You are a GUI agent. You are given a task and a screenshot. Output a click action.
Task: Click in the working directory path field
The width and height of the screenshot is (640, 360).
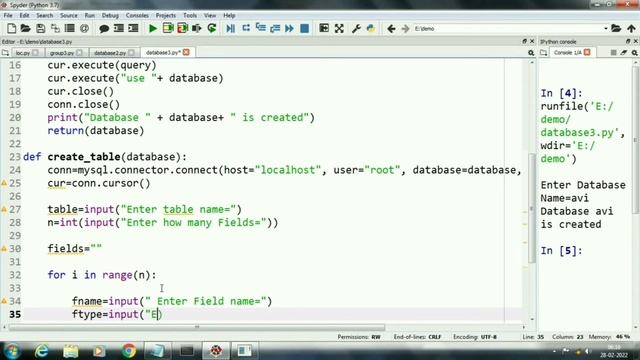click(507, 29)
